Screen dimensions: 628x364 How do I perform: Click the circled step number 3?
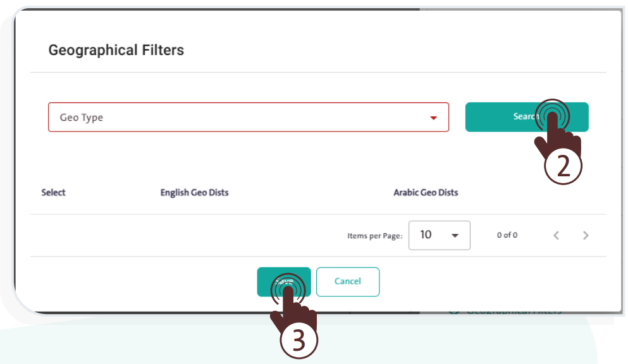coord(298,340)
